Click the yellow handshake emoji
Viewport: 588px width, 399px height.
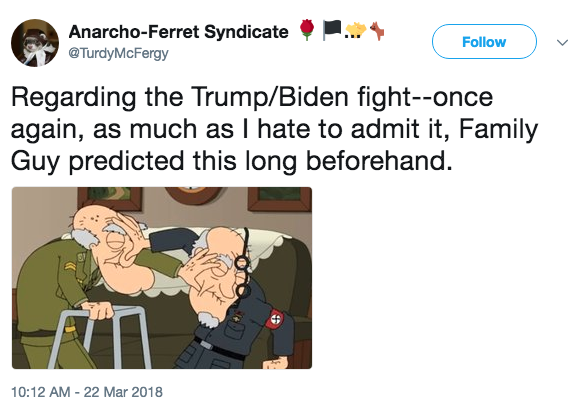pos(355,30)
